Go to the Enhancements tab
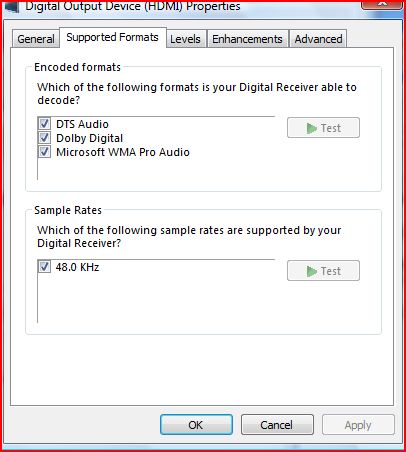The image size is (406, 452). coord(247,39)
